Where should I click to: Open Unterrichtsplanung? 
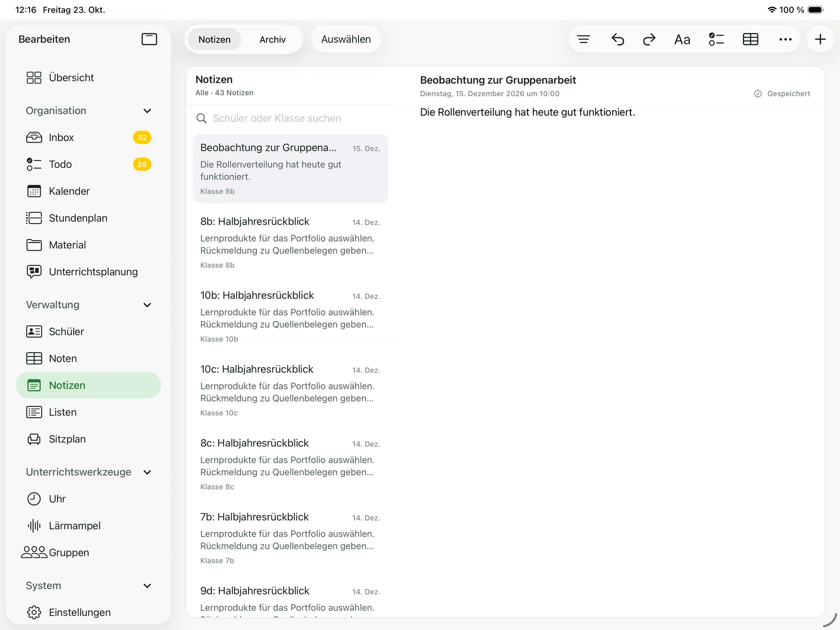coord(88,272)
